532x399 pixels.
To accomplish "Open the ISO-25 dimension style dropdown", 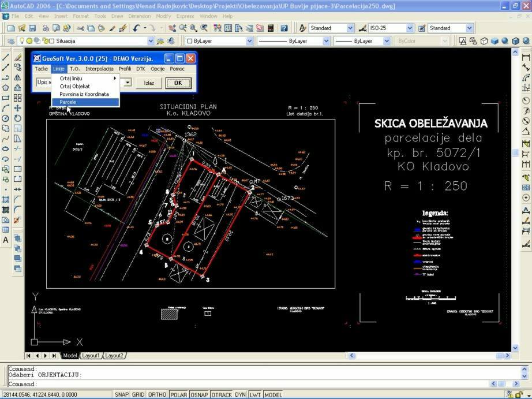I will point(410,28).
